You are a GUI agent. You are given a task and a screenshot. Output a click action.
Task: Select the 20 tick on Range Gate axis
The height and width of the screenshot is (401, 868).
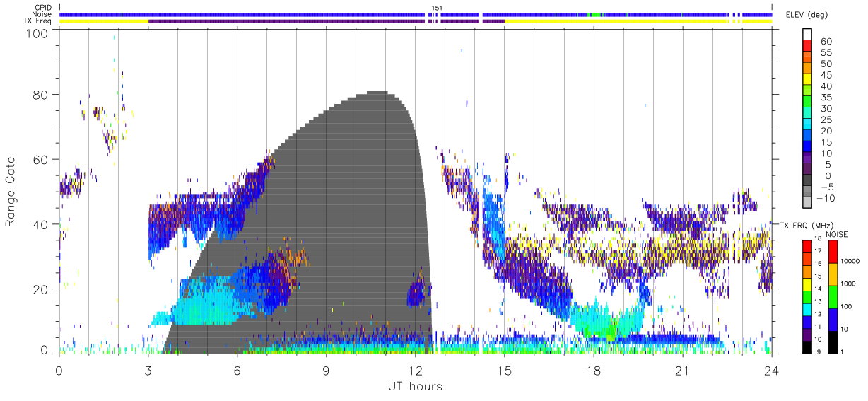coord(40,289)
